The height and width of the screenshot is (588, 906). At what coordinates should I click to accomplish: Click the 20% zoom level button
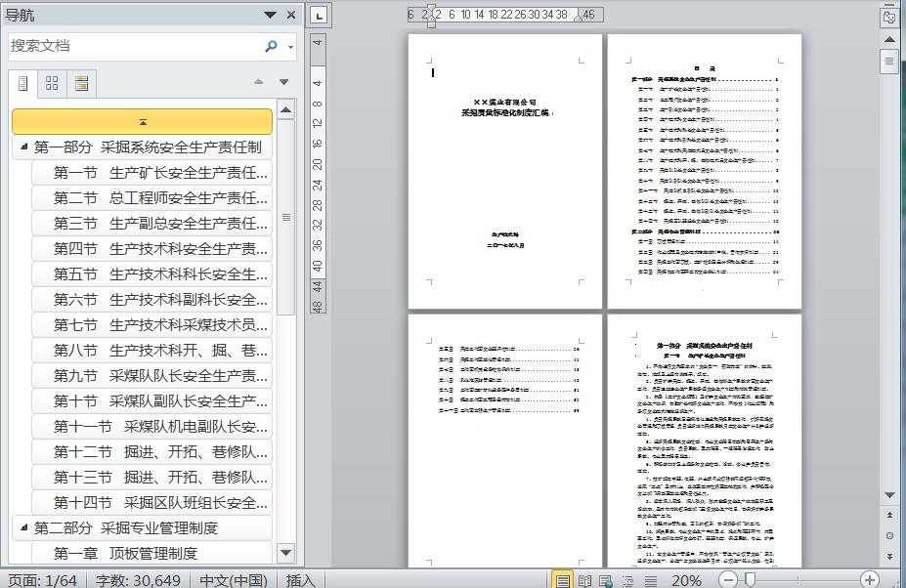tap(686, 580)
